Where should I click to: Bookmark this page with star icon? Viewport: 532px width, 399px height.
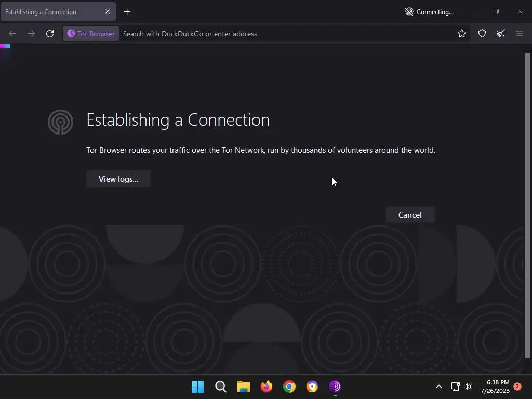[462, 33]
